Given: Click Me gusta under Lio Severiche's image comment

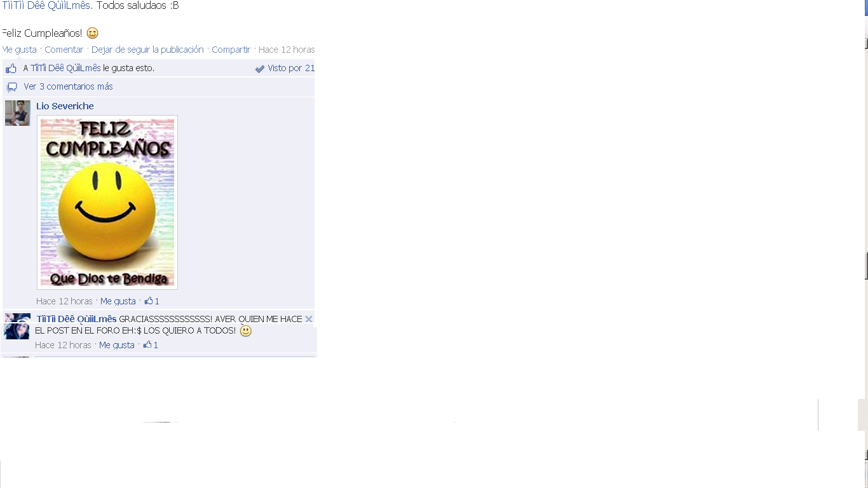Looking at the screenshot, I should click(118, 301).
